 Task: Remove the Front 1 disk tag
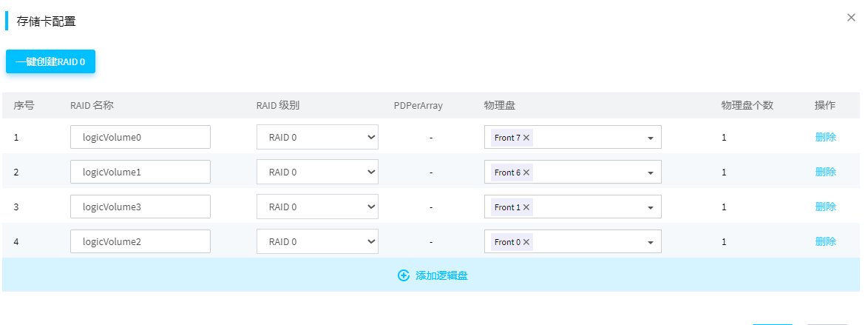526,207
